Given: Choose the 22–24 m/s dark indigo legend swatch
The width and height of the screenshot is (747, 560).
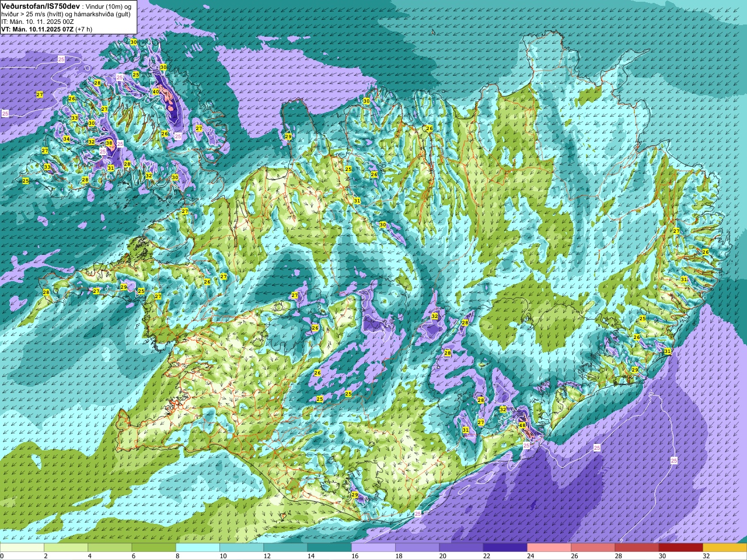Looking at the screenshot, I should (505, 548).
